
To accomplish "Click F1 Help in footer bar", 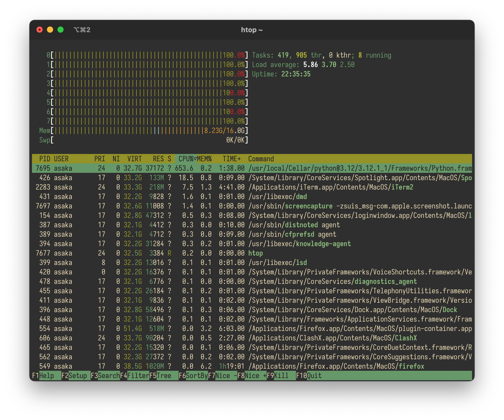I will point(47,376).
